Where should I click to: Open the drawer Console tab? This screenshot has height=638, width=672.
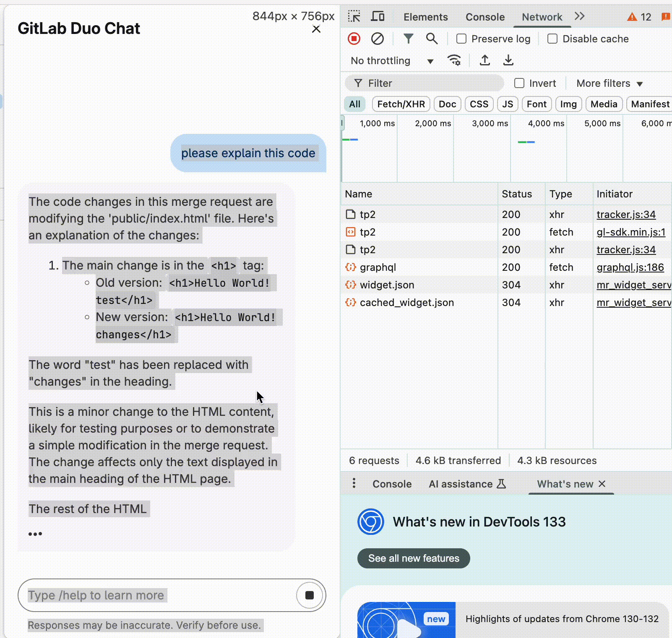(392, 484)
